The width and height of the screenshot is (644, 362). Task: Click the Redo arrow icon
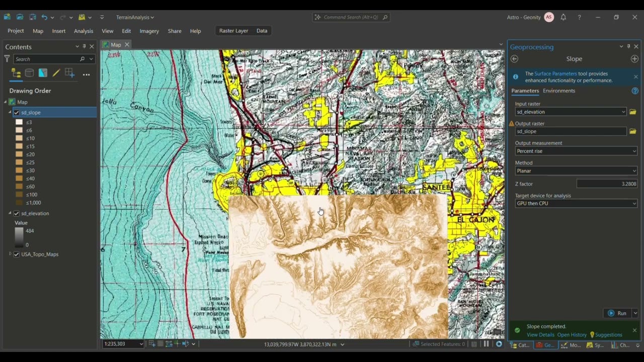64,17
